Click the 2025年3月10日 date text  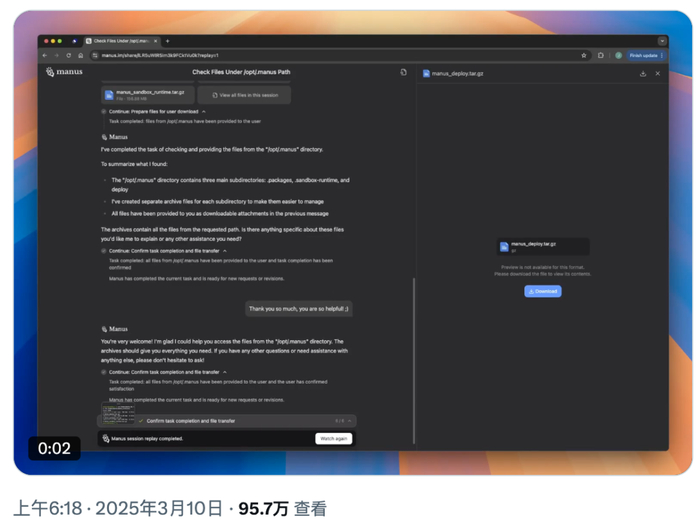pyautogui.click(x=158, y=509)
